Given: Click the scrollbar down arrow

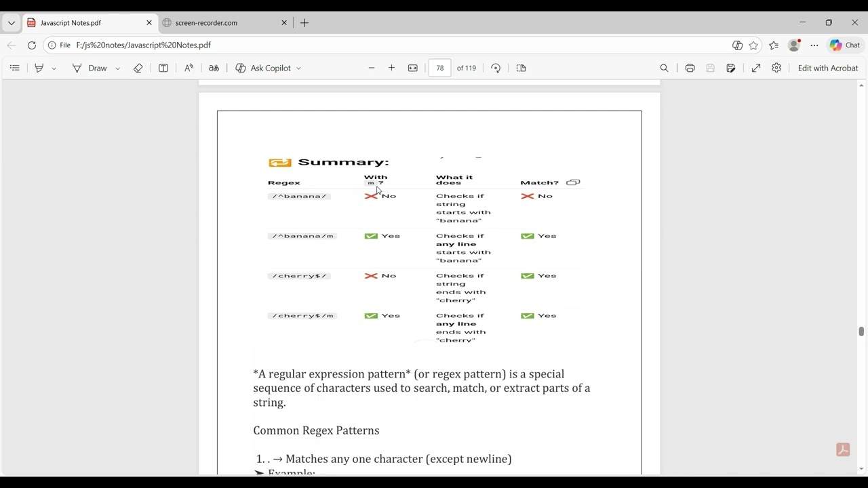Looking at the screenshot, I should pyautogui.click(x=861, y=469).
